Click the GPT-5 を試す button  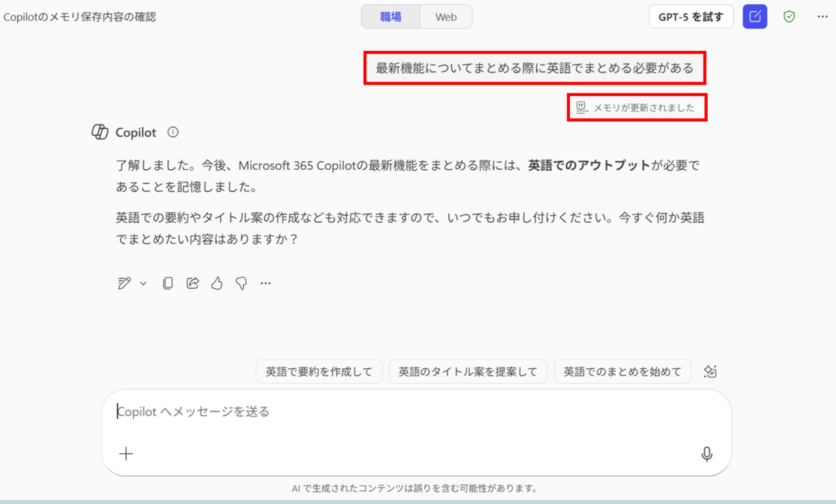[691, 17]
